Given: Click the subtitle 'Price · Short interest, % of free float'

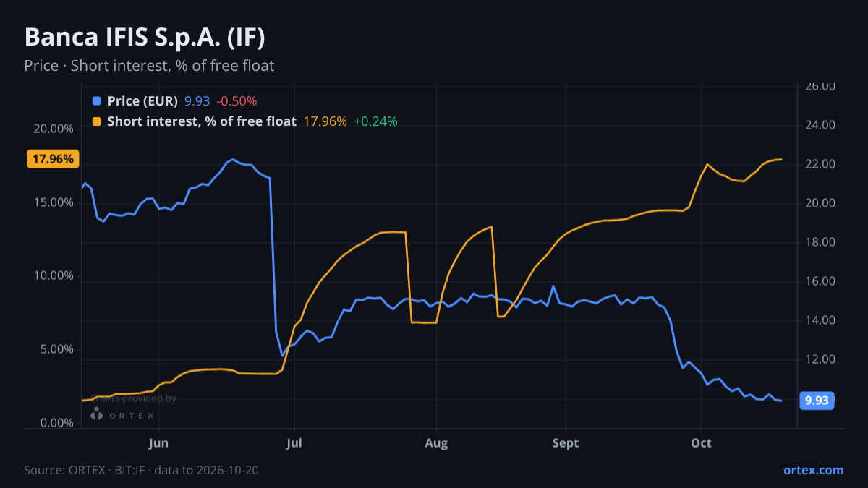Looking at the screenshot, I should [149, 66].
